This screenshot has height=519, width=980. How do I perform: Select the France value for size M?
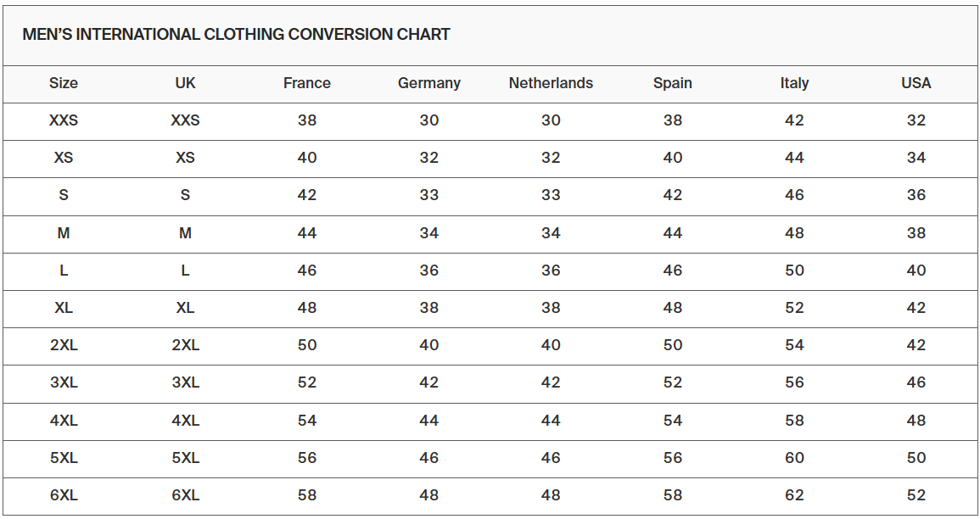(x=307, y=233)
